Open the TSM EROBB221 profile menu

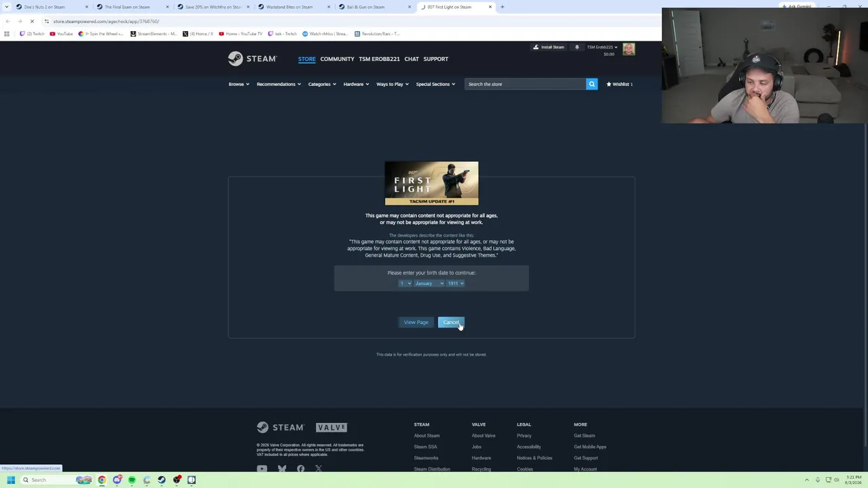(379, 59)
